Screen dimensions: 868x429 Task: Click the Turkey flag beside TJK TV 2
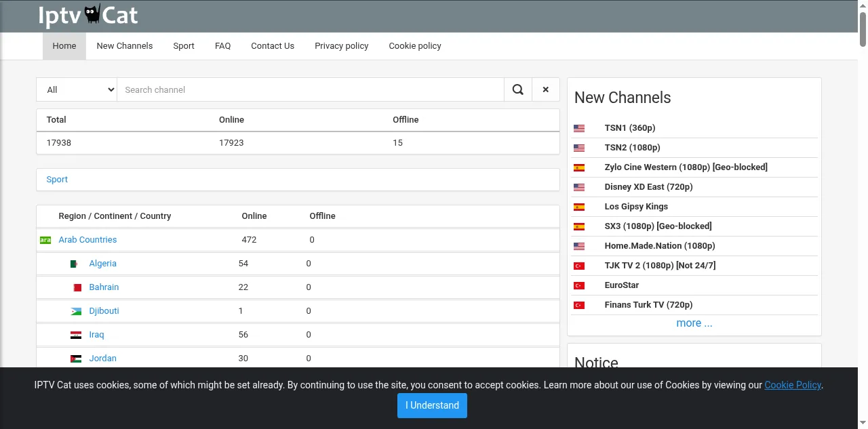[579, 266]
